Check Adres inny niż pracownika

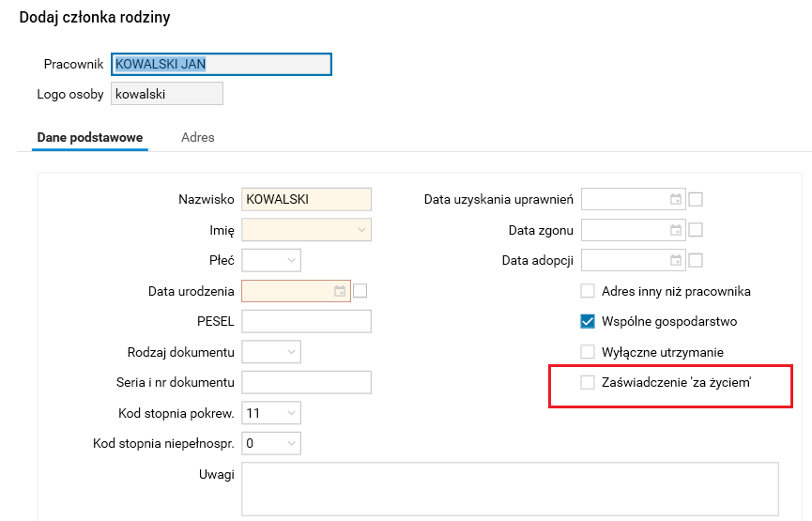pos(588,291)
